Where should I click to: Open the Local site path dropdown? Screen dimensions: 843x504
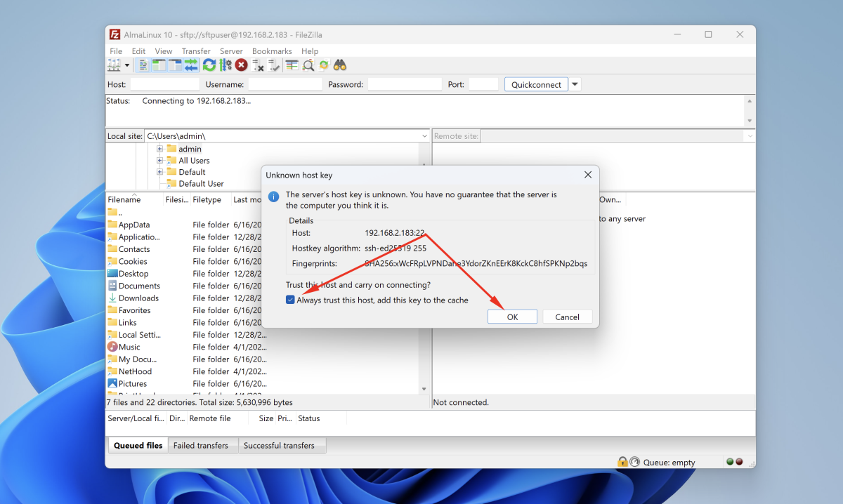tap(424, 136)
